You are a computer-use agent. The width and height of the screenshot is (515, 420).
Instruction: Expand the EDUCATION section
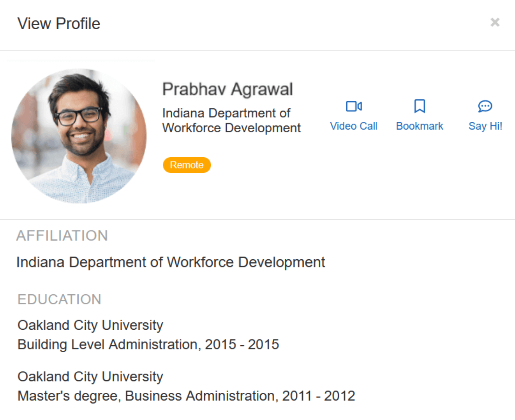point(59,299)
